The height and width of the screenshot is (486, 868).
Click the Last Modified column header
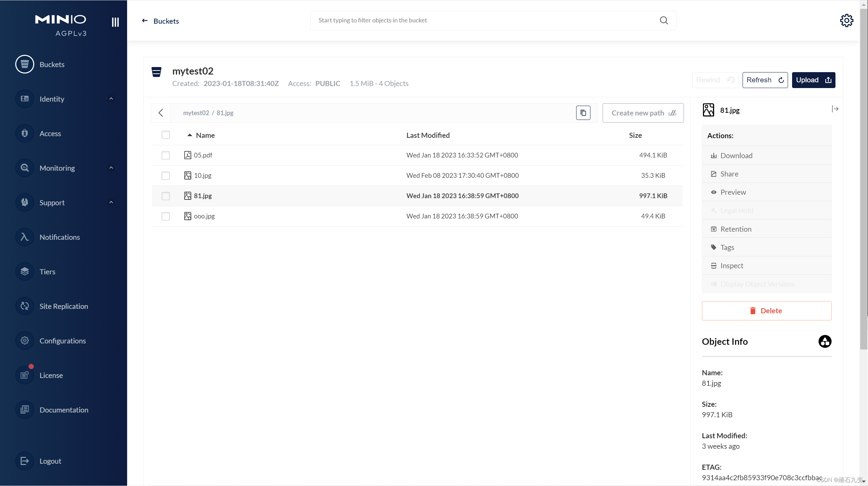(x=428, y=135)
